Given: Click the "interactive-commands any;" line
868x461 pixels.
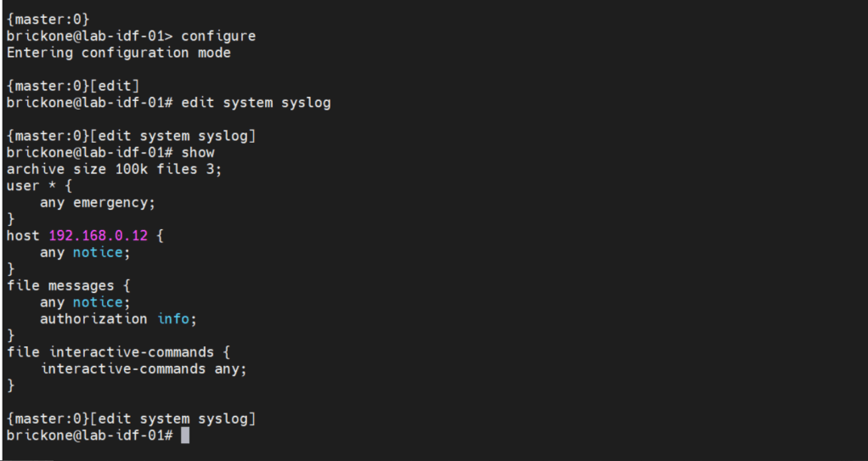Looking at the screenshot, I should [144, 368].
